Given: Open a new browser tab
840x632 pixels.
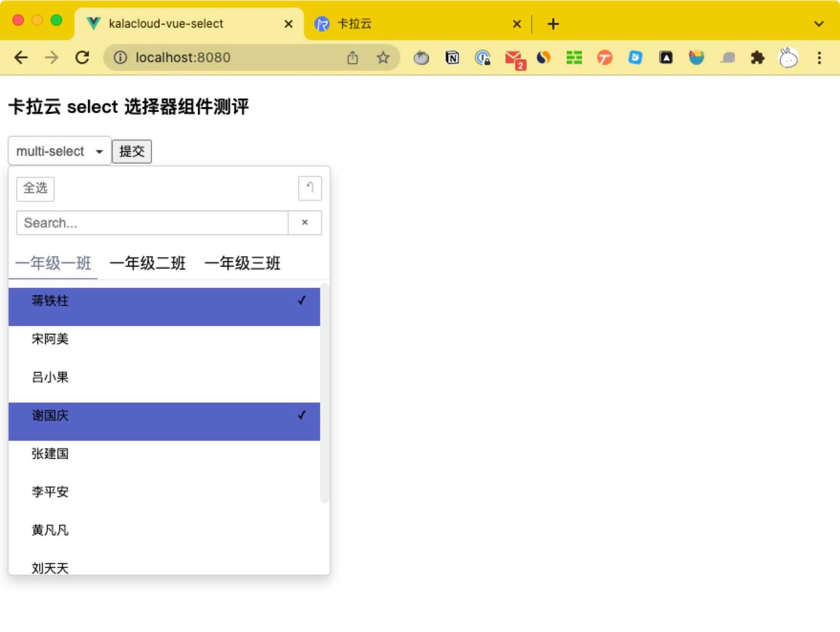Looking at the screenshot, I should pyautogui.click(x=553, y=24).
